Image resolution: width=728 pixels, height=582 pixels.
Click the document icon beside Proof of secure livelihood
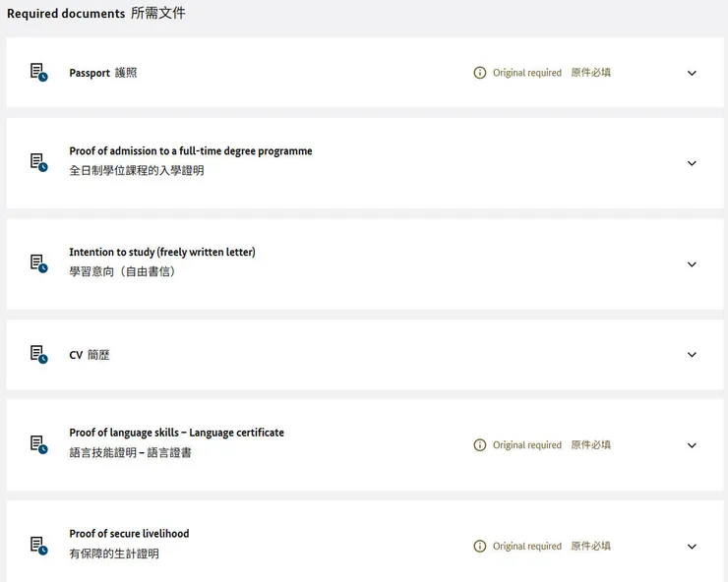tap(38, 546)
